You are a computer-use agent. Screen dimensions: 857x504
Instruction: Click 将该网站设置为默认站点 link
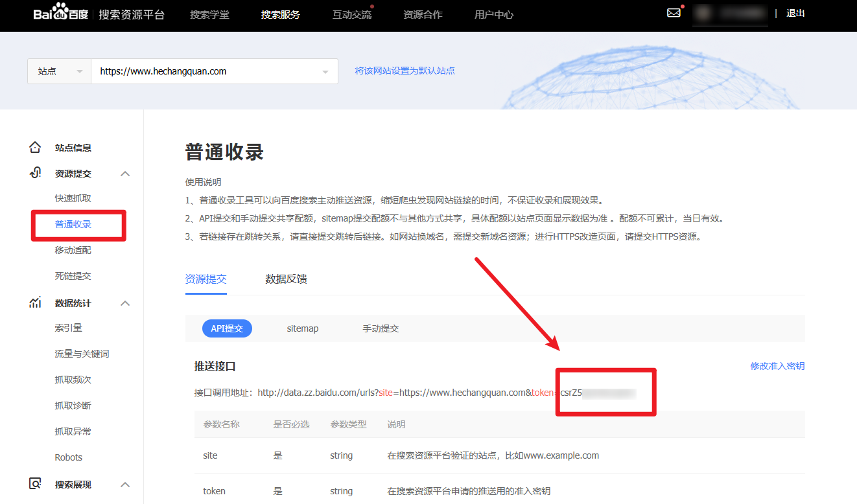(x=405, y=71)
